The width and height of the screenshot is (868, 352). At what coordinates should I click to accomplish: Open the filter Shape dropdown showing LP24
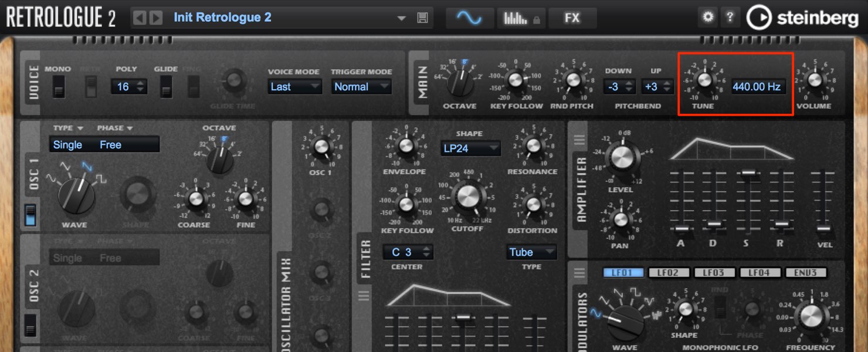pos(470,148)
